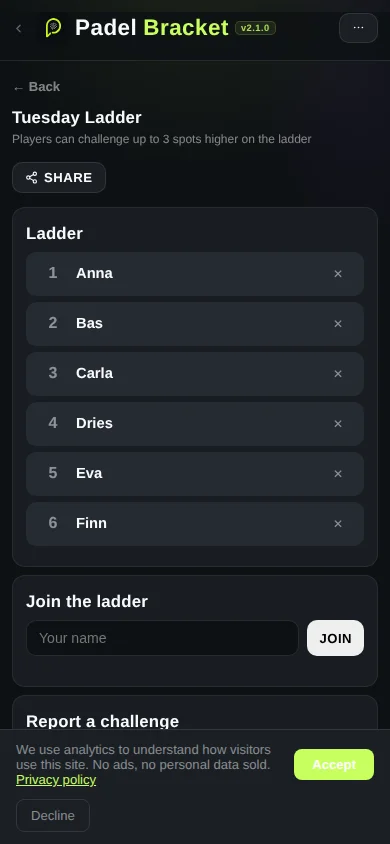
Task: Focus the Your name input field
Action: pyautogui.click(x=162, y=638)
